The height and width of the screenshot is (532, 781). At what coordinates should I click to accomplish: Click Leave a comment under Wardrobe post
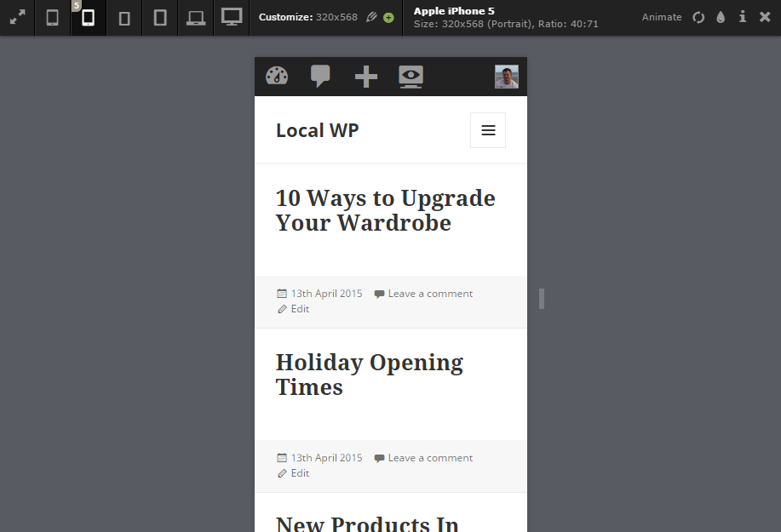pyautogui.click(x=430, y=294)
